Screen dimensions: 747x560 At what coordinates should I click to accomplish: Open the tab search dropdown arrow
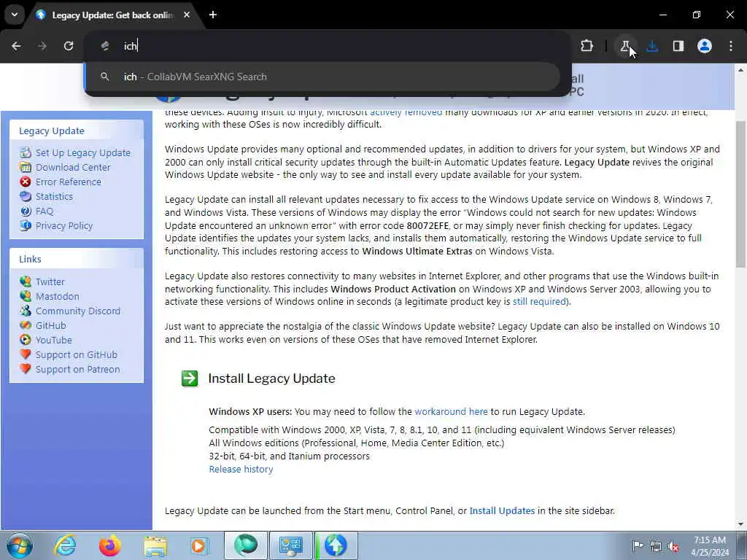pyautogui.click(x=15, y=15)
